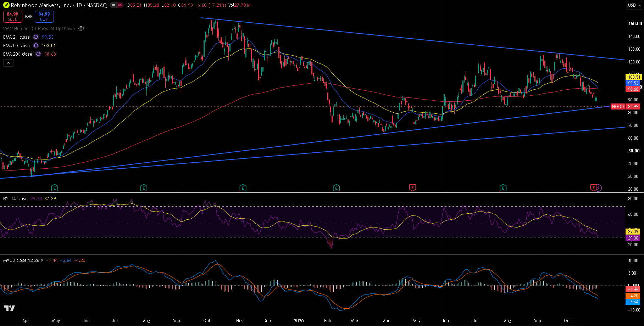Viewport: 644px width, 326px height.
Task: Select the MACD close 12 26 9 legend
Action: pos(23,260)
